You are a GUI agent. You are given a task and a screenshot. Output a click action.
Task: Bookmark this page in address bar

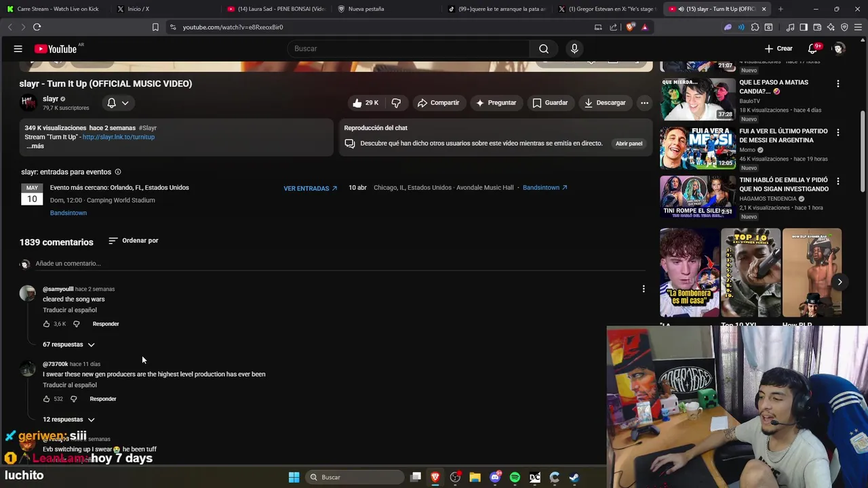[x=155, y=27]
